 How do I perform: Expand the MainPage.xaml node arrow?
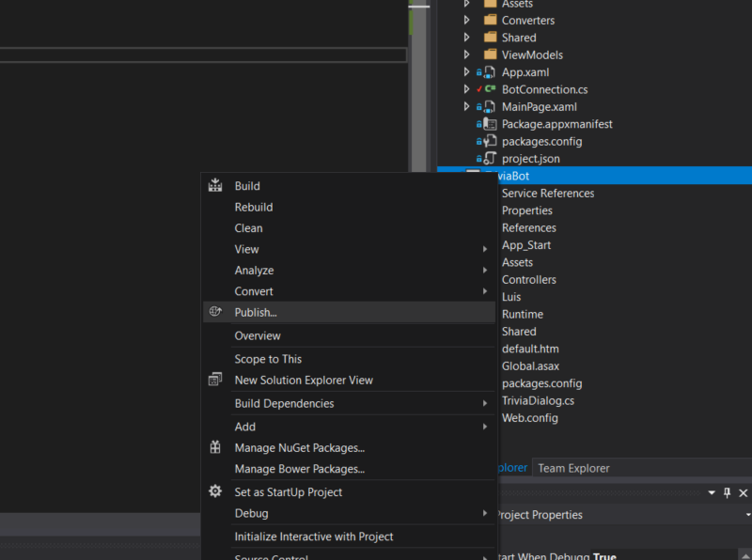tap(467, 107)
